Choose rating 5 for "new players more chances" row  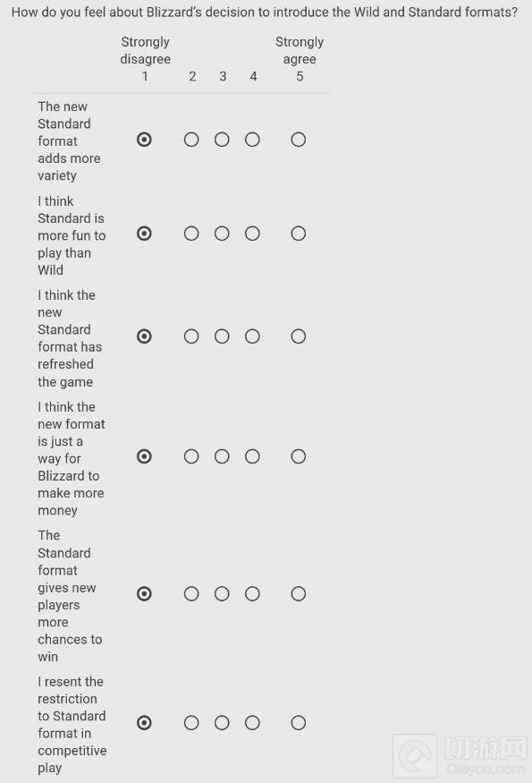click(x=299, y=594)
